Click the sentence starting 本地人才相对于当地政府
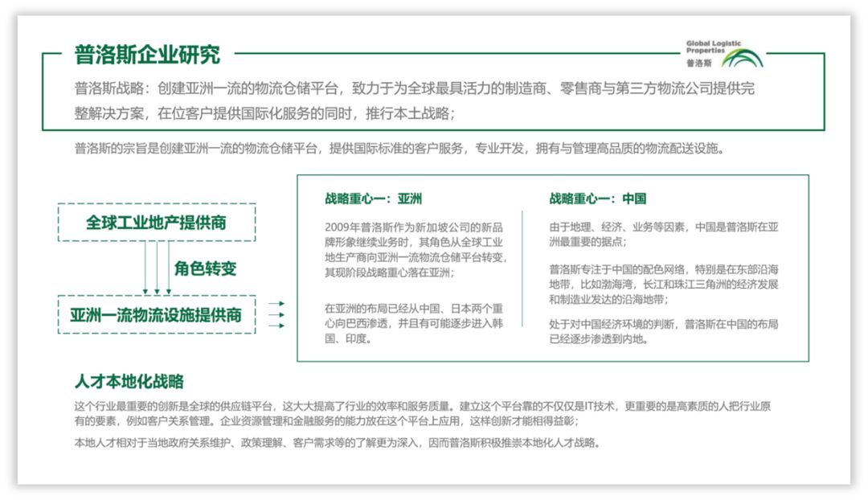 (x=338, y=442)
